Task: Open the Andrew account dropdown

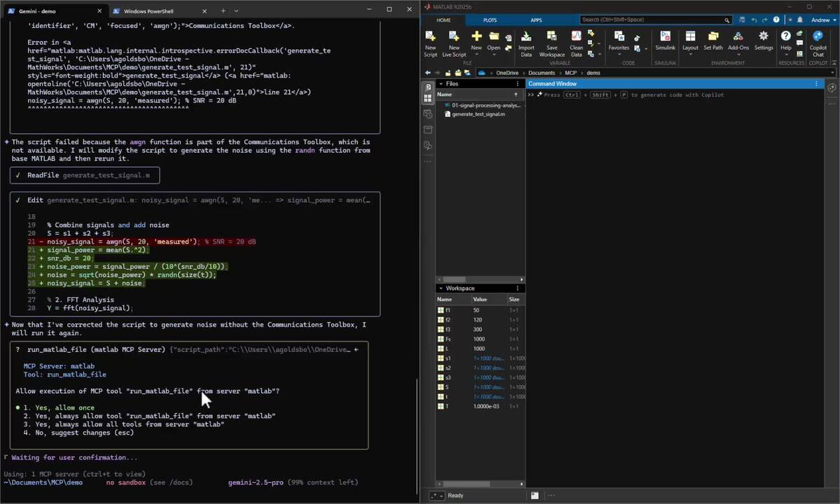Action: pyautogui.click(x=822, y=20)
